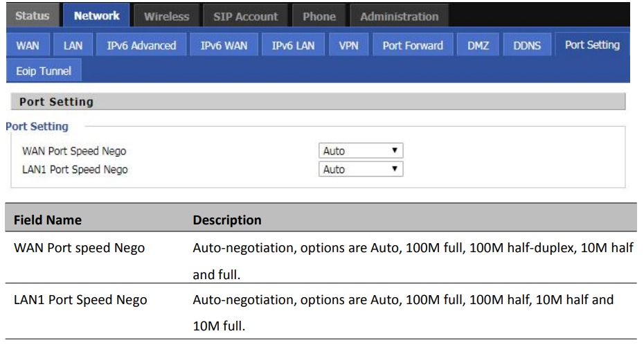The image size is (644, 345).
Task: Select IPv6 Advanced sub-tab
Action: coord(141,45)
